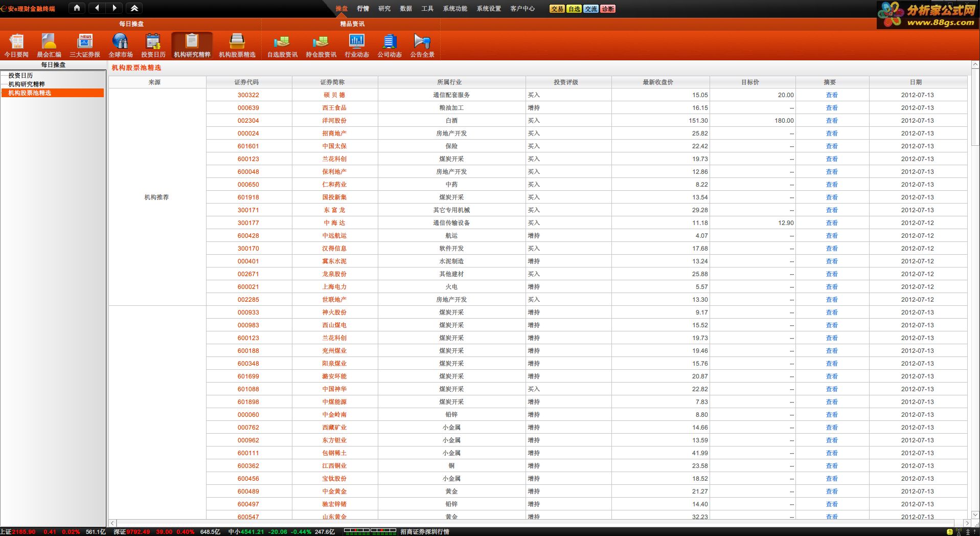The width and height of the screenshot is (980, 536).
Task: Open 公告全景 megaphone icon
Action: coord(422,46)
